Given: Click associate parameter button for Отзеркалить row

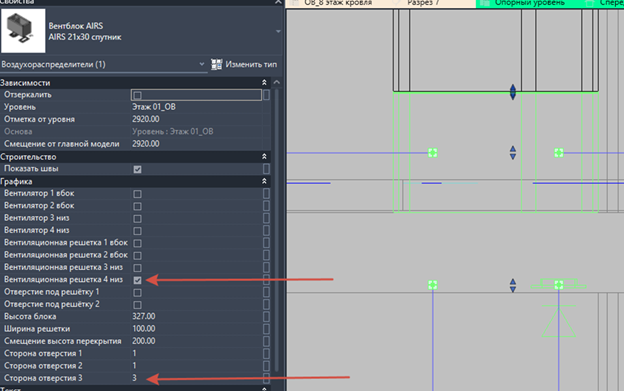Looking at the screenshot, I should coord(266,95).
